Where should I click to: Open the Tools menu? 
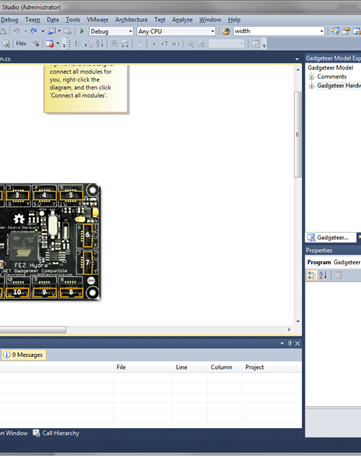point(73,20)
